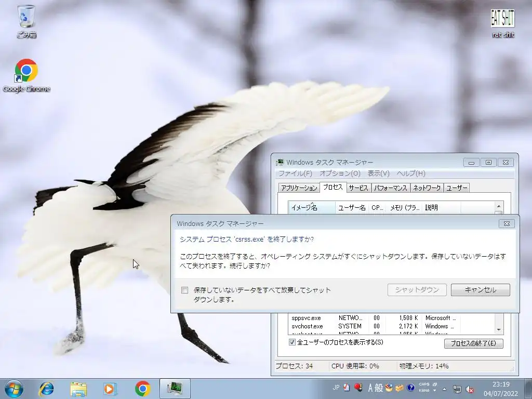Viewport: 532px width, 399px height.
Task: Open the Windows Start menu orb
Action: (14, 389)
